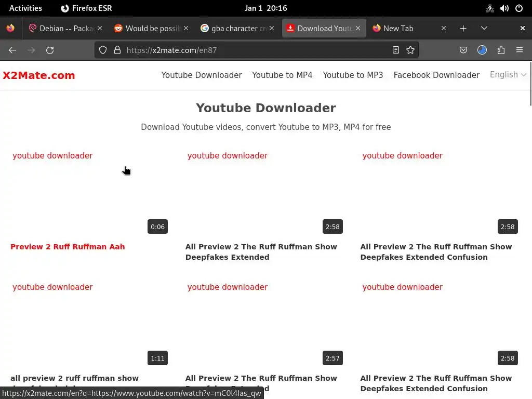Open the Youtube to MP3 nav link

(x=353, y=75)
